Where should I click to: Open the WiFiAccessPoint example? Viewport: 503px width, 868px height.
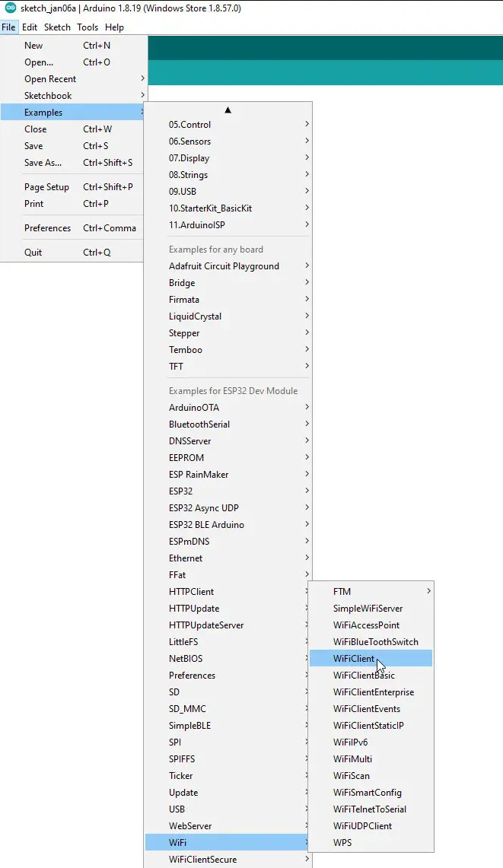pos(366,625)
